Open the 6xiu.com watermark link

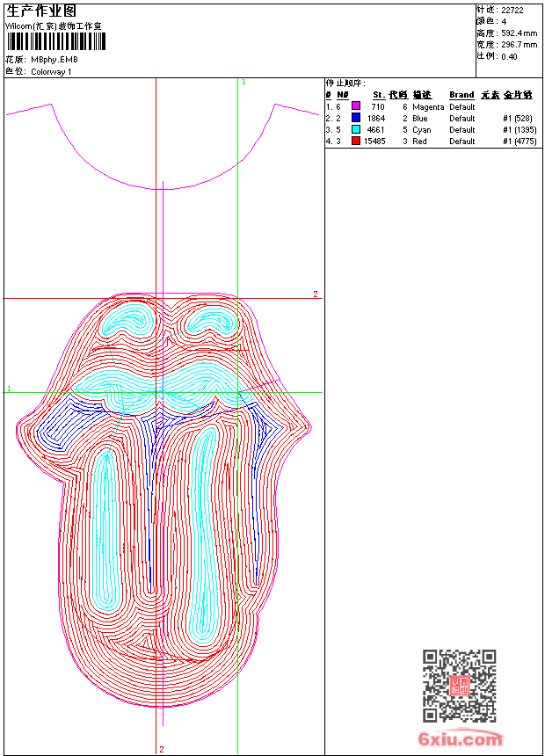(460, 739)
